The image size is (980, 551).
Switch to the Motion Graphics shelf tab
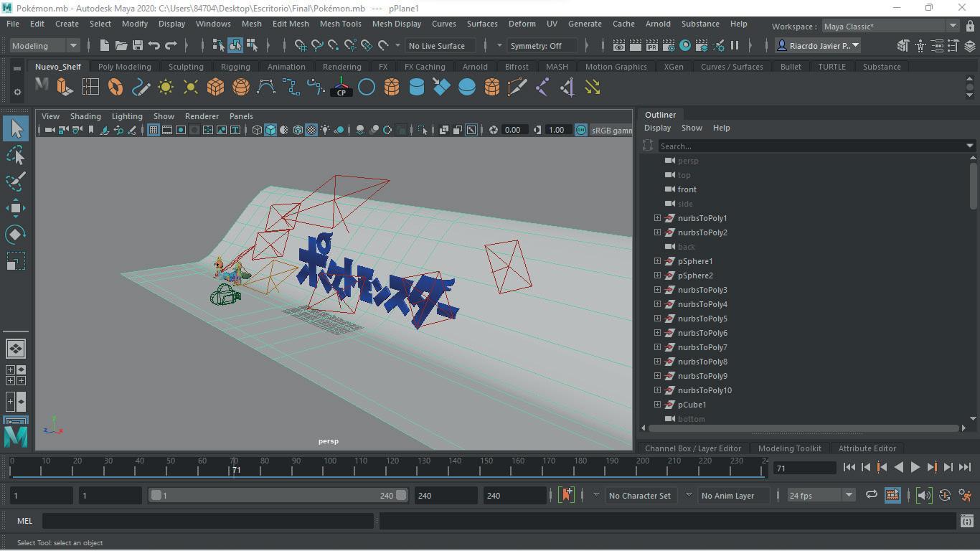point(616,67)
